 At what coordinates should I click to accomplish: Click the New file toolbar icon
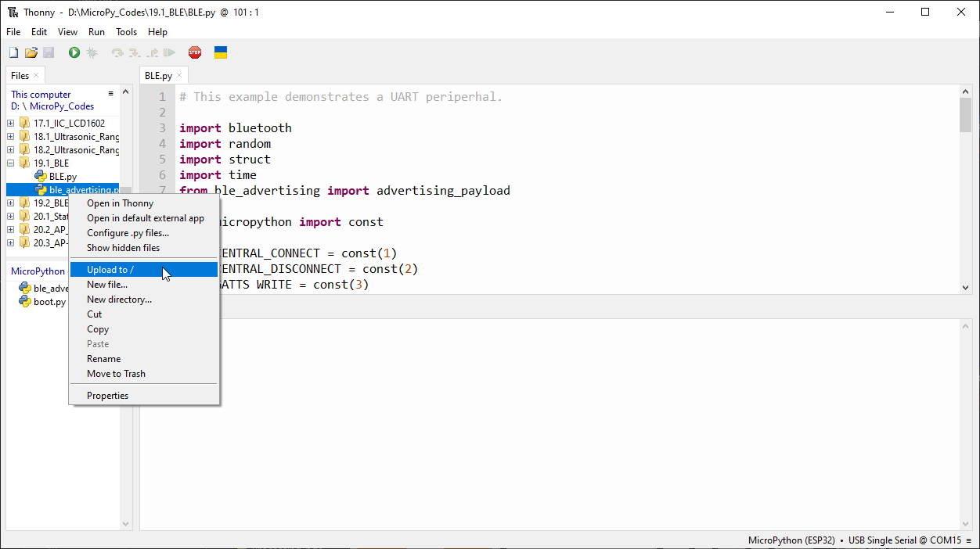pyautogui.click(x=13, y=52)
